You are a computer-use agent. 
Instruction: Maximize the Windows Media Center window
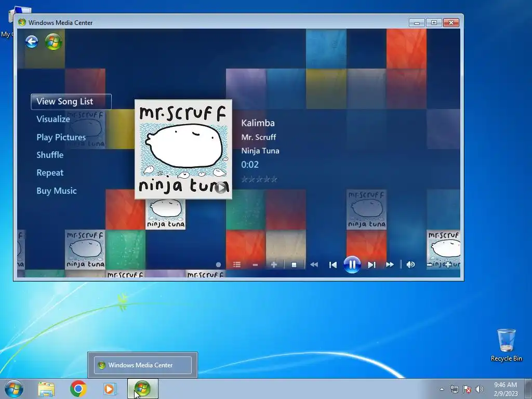tap(434, 23)
